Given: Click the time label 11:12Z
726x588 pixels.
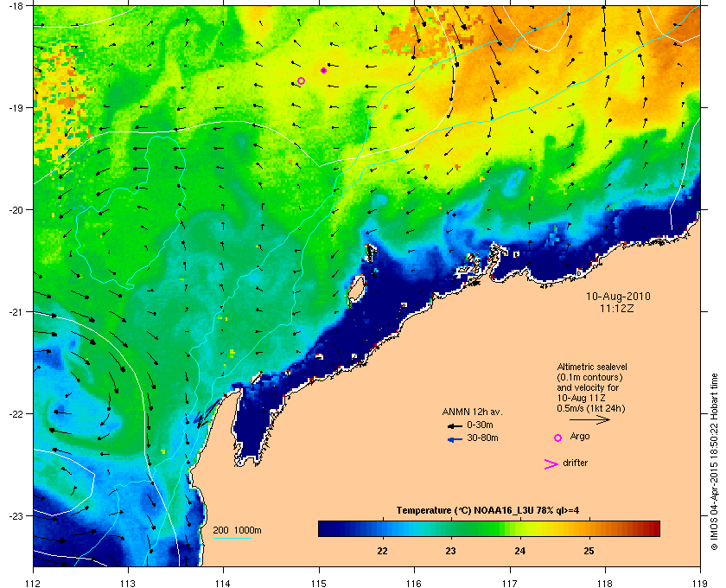Looking at the screenshot, I should pos(617,308).
